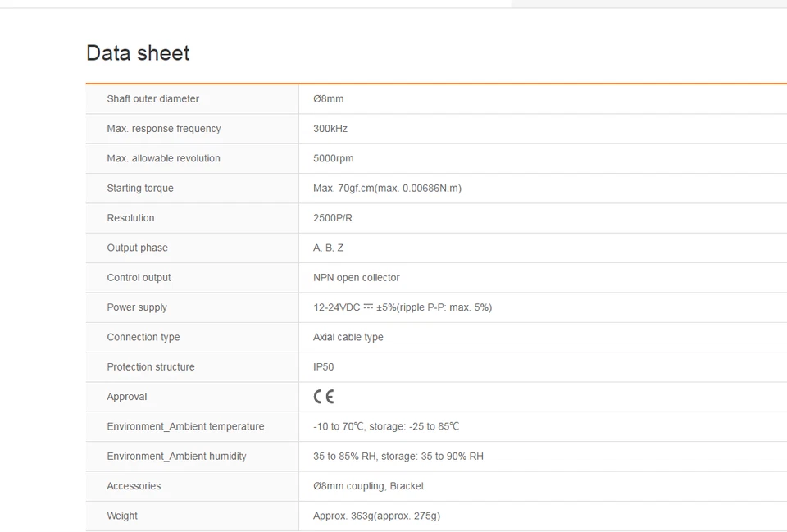The width and height of the screenshot is (787, 532).
Task: Click the 2500P/R resolution value
Action: tap(333, 218)
